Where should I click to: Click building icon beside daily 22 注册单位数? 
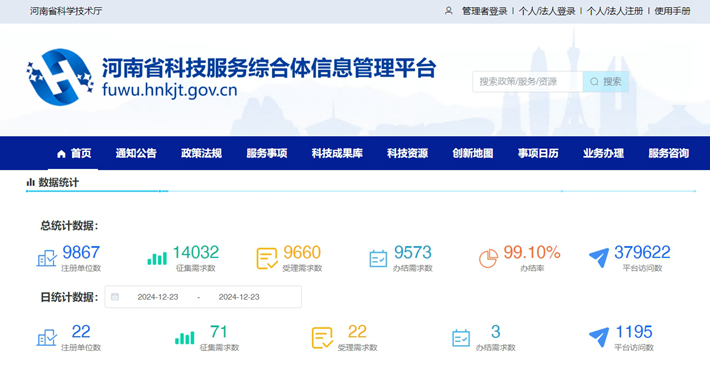pyautogui.click(x=47, y=338)
